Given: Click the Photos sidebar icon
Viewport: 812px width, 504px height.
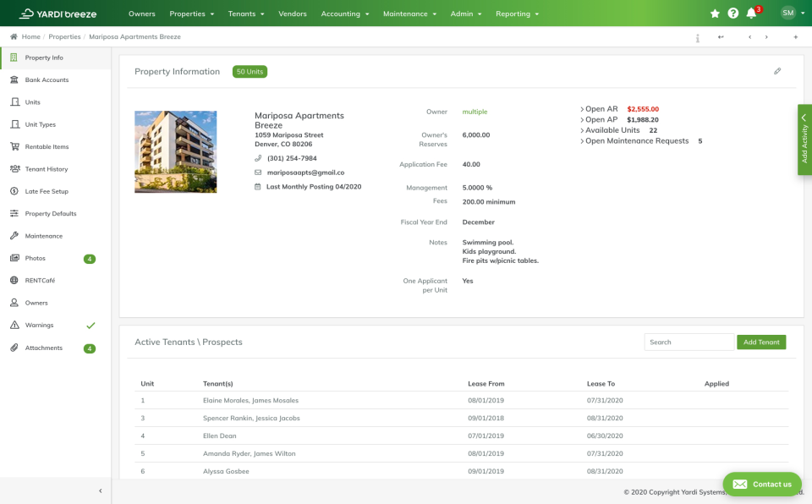Looking at the screenshot, I should pos(14,258).
